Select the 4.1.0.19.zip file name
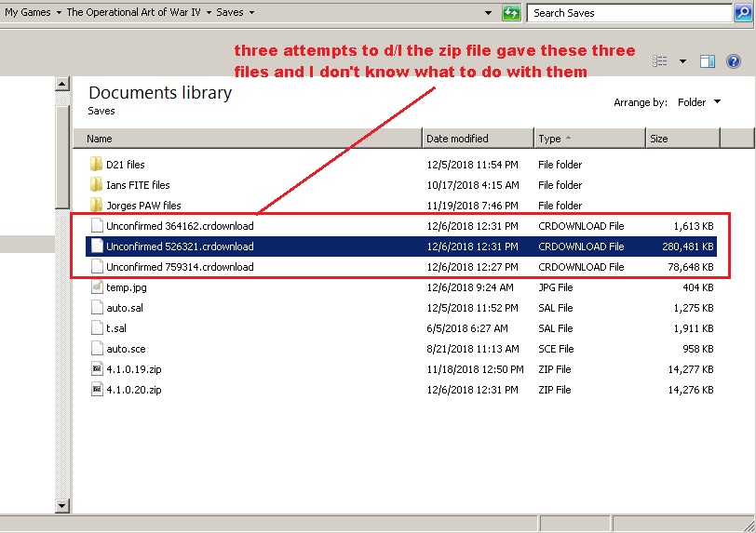The image size is (756, 533). (x=134, y=369)
